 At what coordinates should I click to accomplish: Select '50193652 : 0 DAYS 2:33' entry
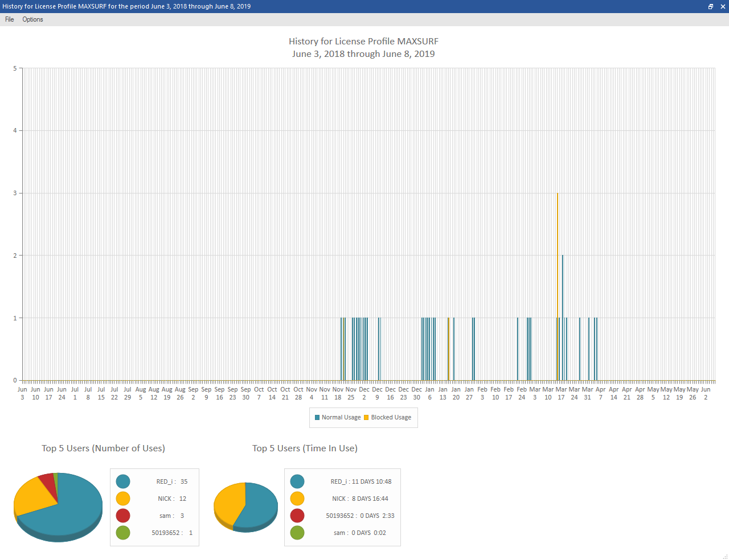tap(360, 516)
